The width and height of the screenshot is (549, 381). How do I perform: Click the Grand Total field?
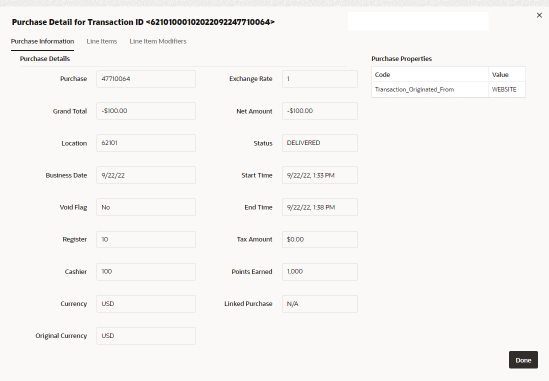point(146,111)
